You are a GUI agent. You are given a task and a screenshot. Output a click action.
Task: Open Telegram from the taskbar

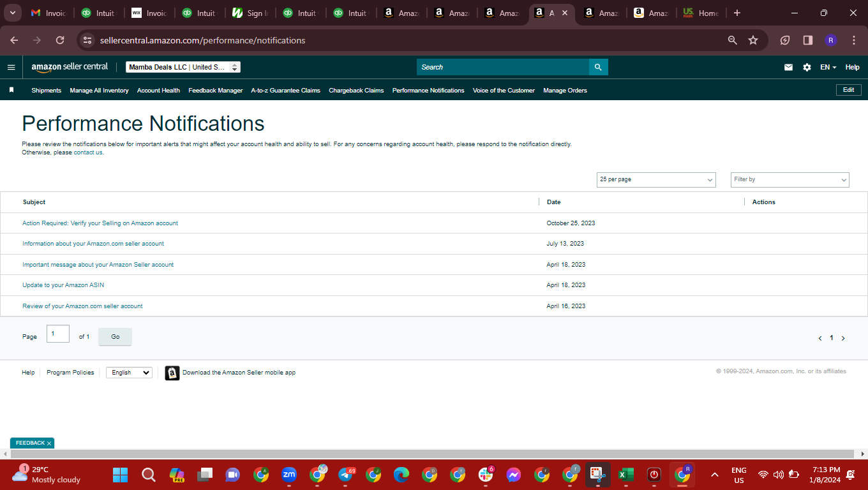coord(345,475)
